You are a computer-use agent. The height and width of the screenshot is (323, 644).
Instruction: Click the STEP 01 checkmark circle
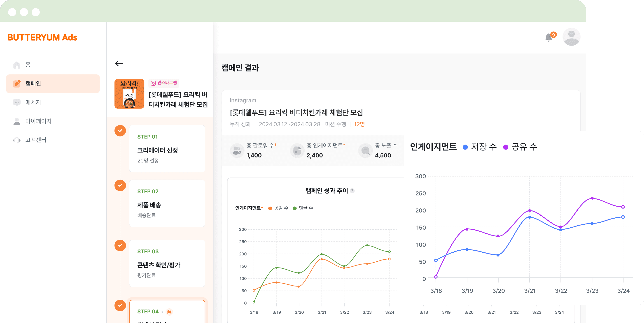click(x=120, y=131)
